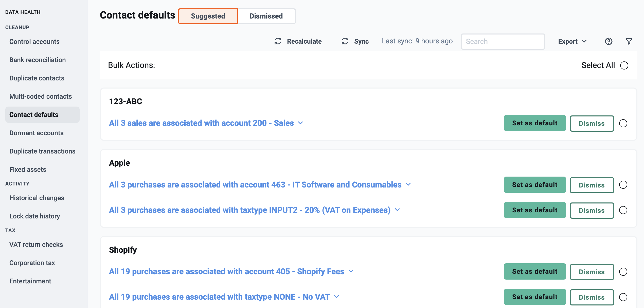Set account 405 Shopify Fees as default
The height and width of the screenshot is (308, 644).
click(x=535, y=271)
